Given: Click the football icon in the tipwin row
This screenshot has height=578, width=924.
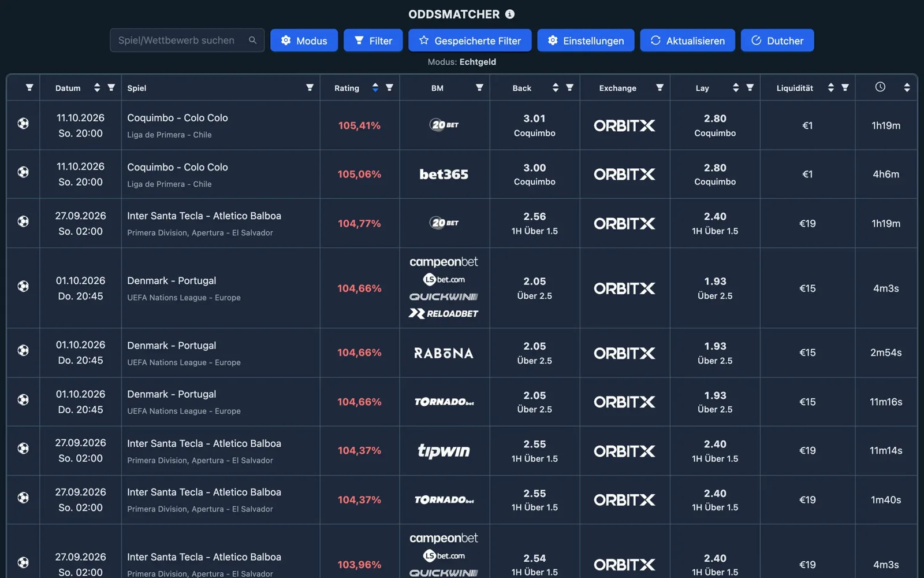Looking at the screenshot, I should coord(23,448).
